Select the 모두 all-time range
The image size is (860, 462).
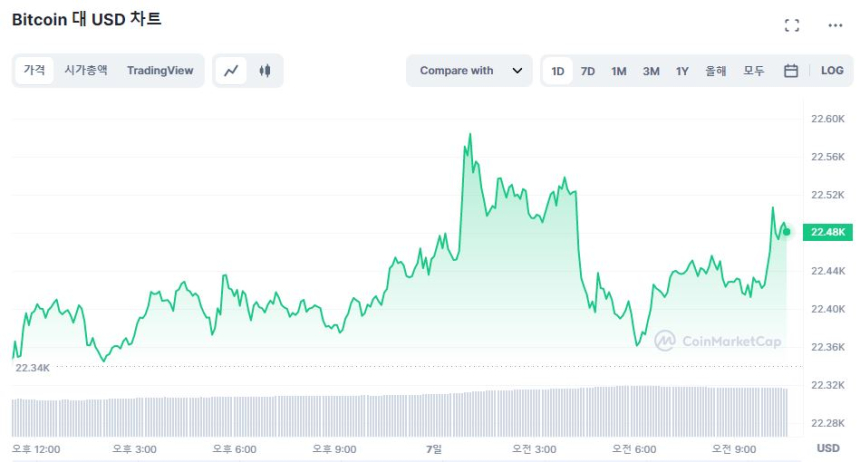pos(754,71)
